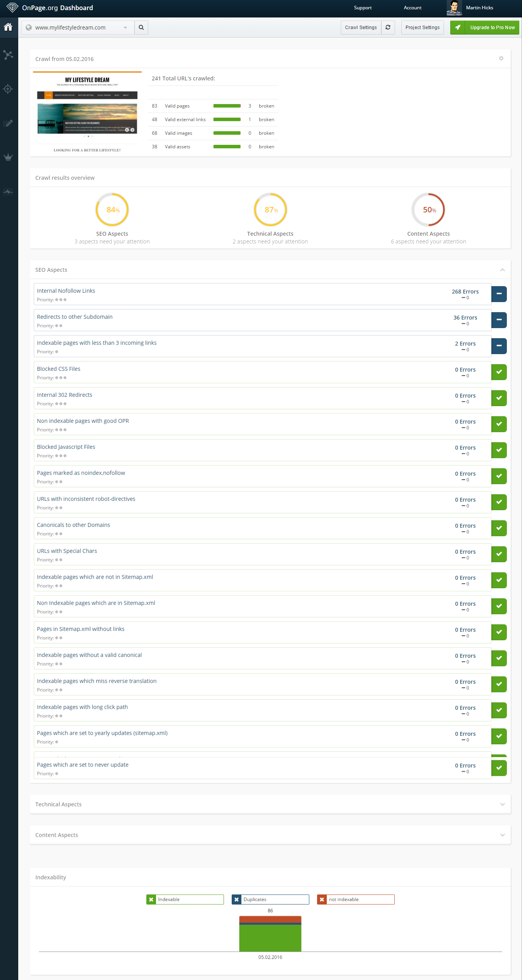The height and width of the screenshot is (980, 522).
Task: Click the search magnifier icon
Action: tap(141, 28)
